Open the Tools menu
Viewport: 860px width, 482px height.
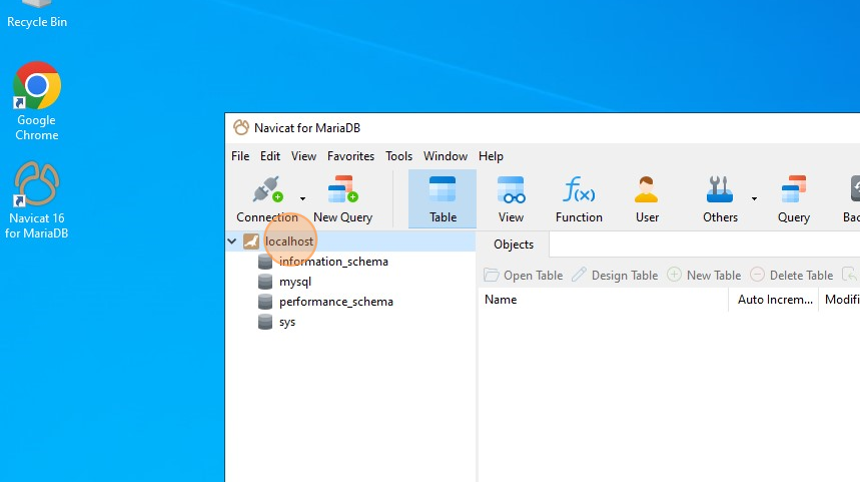tap(399, 156)
